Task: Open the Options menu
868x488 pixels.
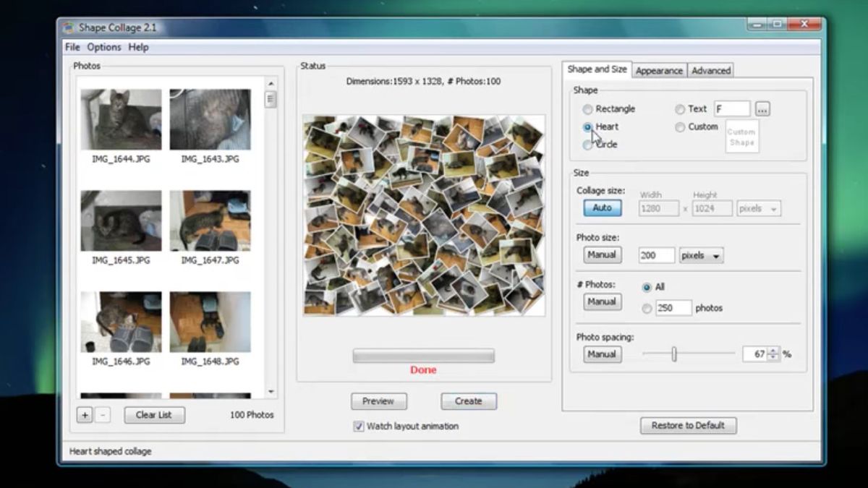Action: pos(104,47)
